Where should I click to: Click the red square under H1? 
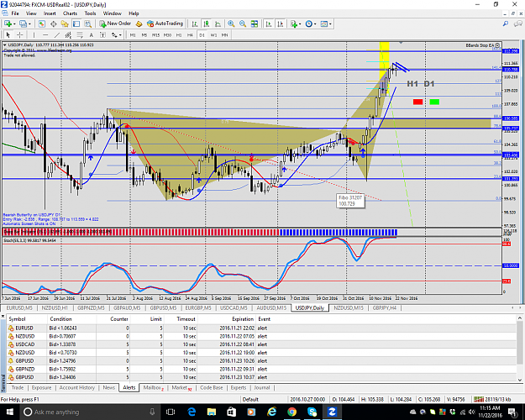click(417, 102)
